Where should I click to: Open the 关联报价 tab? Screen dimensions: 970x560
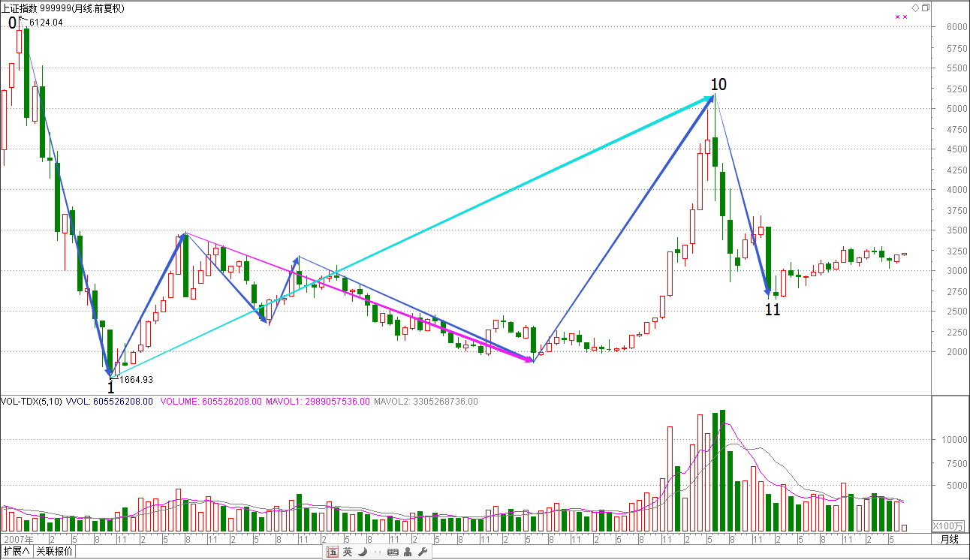tap(54, 552)
